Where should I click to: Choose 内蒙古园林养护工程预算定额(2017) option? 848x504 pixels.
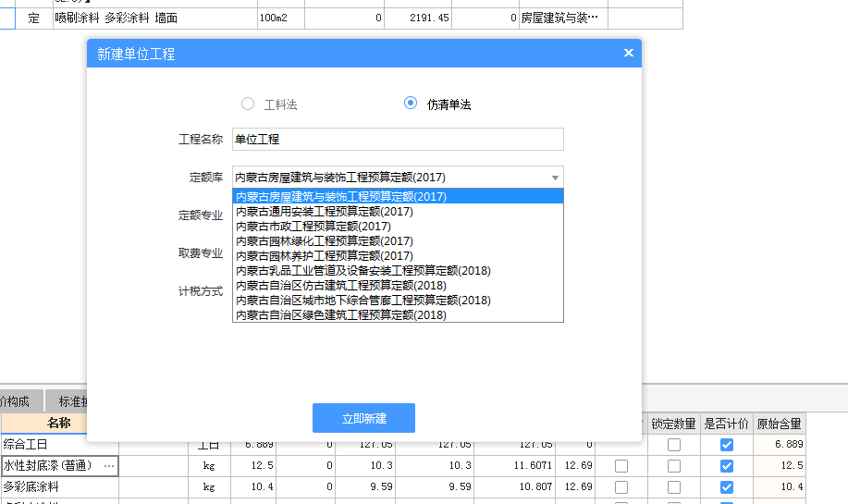point(398,256)
